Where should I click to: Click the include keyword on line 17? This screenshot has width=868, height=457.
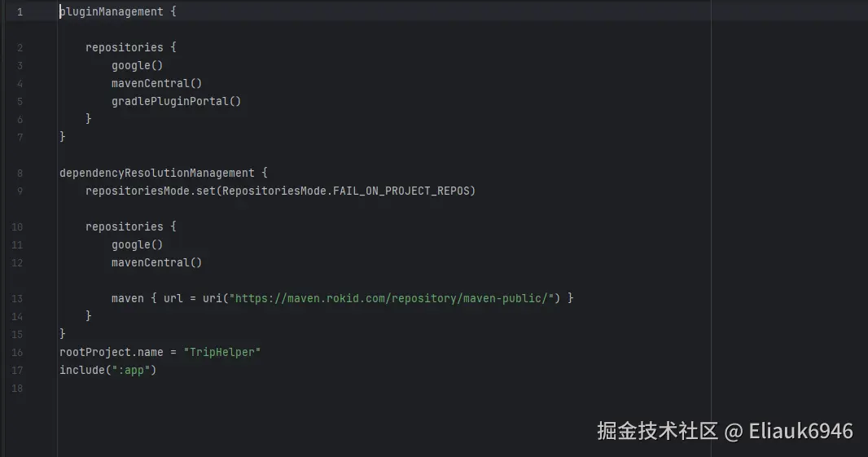(x=81, y=370)
